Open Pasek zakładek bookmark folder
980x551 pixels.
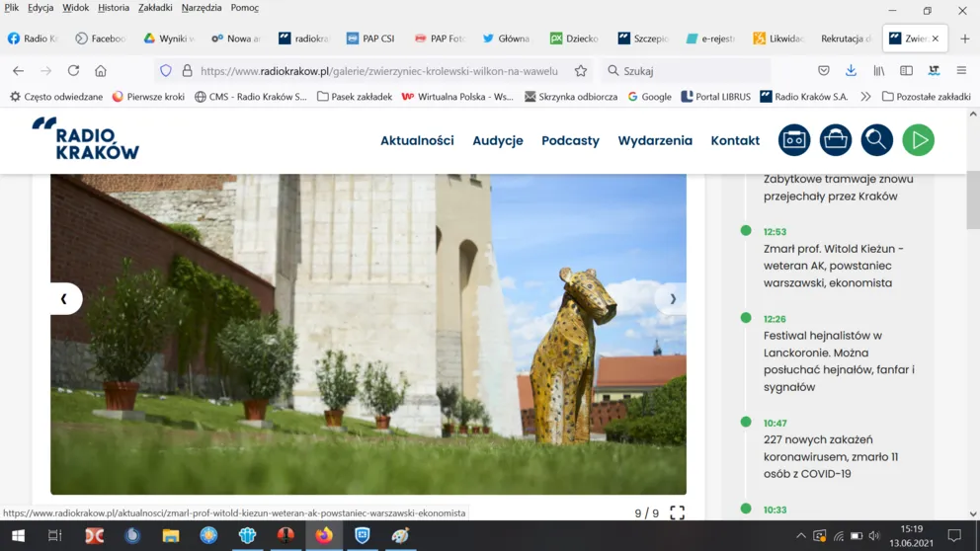pos(354,96)
